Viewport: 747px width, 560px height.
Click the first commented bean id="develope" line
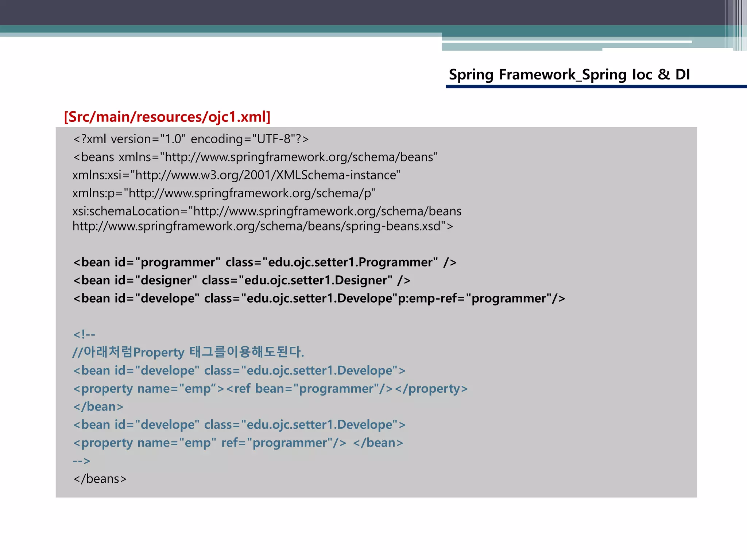(239, 371)
